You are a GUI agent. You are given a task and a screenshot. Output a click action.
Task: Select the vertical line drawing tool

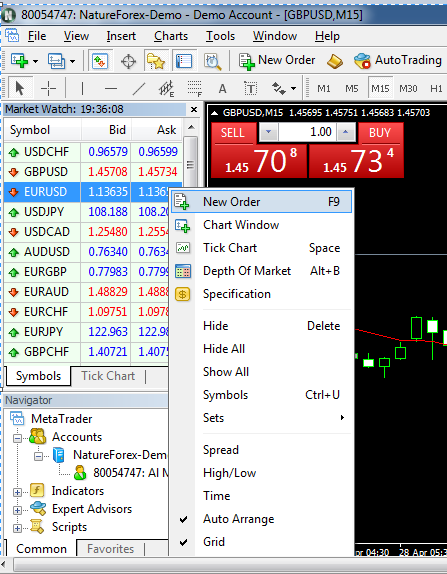82,88
